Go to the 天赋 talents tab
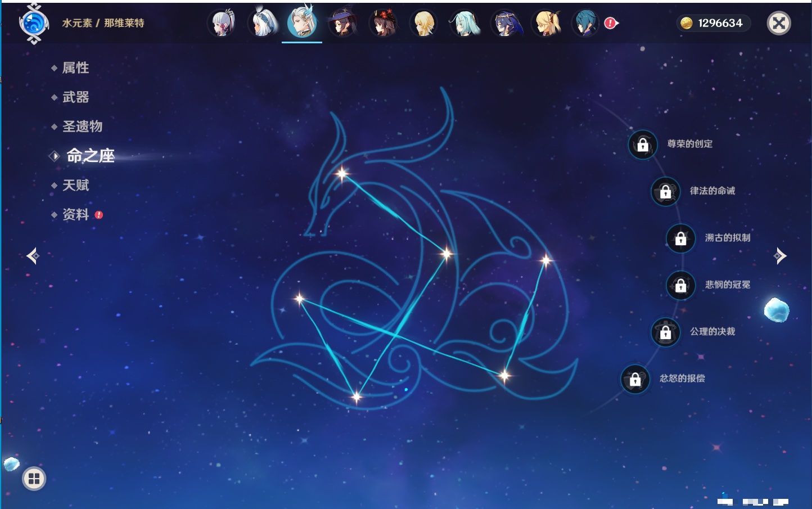This screenshot has width=812, height=509. tap(75, 185)
